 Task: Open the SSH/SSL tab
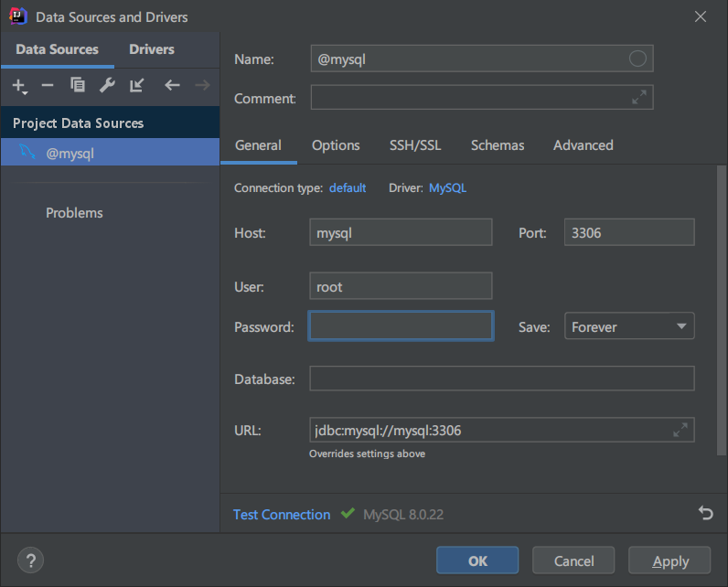coord(415,145)
